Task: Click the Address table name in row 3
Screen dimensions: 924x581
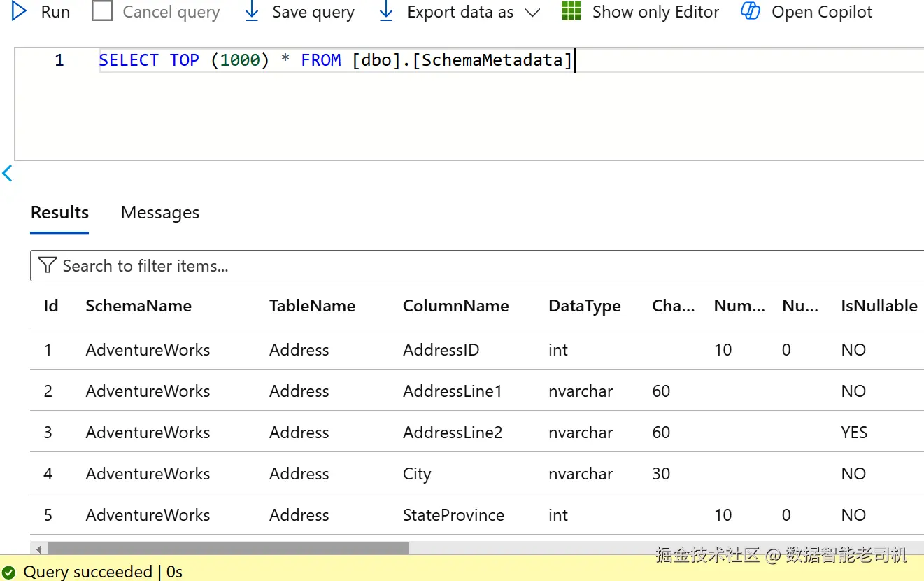Action: tap(299, 432)
